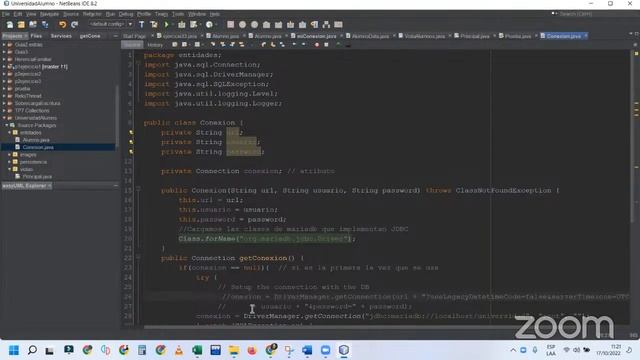Screen dimensions: 640x360
Task: Expand the TP7 Collections project
Action: coord(4,111)
